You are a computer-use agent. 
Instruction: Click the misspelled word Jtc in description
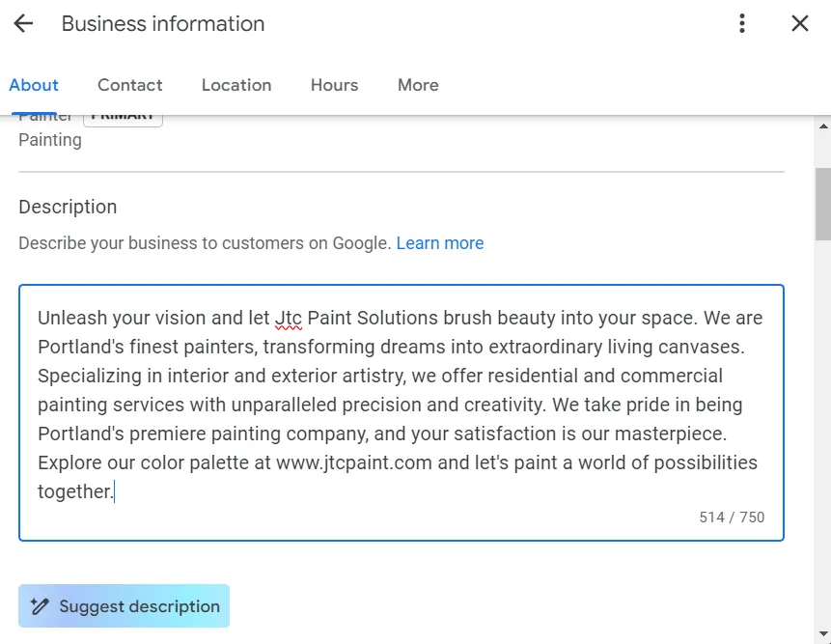click(x=289, y=318)
